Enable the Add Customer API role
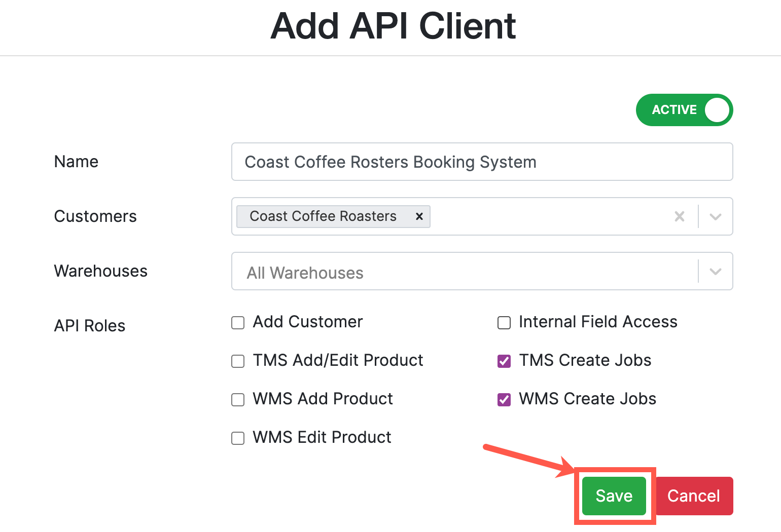 point(237,322)
